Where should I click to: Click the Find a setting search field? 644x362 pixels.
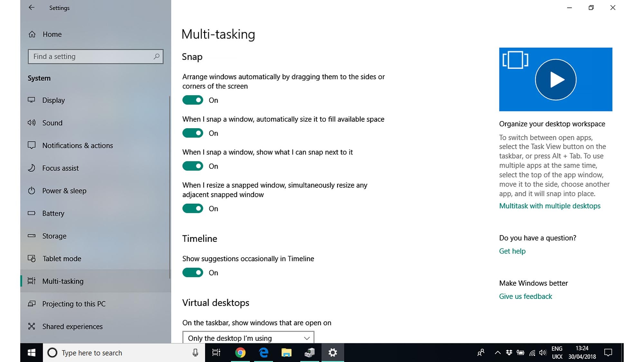tap(96, 56)
